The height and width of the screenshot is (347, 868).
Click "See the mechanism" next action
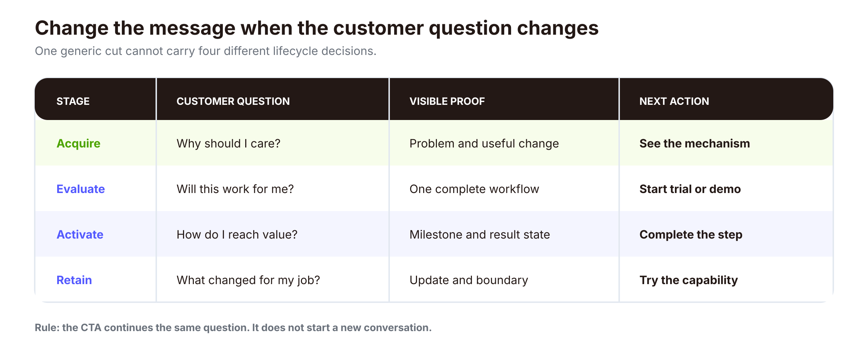[x=694, y=143]
